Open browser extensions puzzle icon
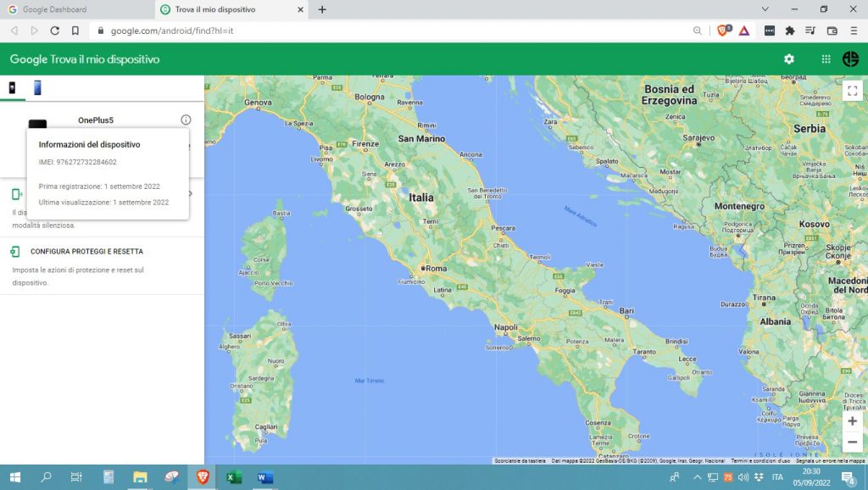Viewport: 868px width, 490px height. click(790, 31)
